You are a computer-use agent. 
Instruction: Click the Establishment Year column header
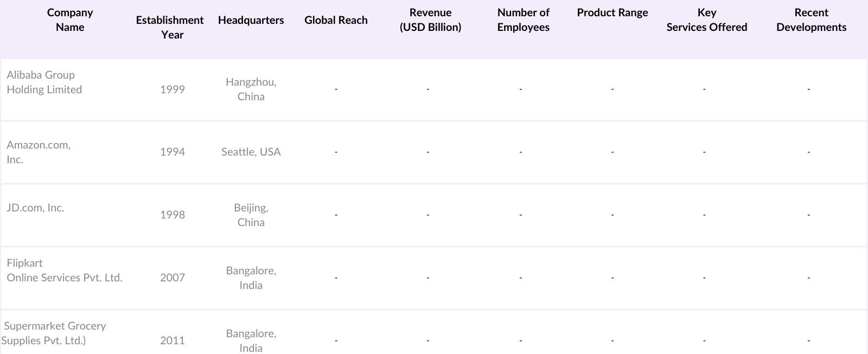click(170, 27)
